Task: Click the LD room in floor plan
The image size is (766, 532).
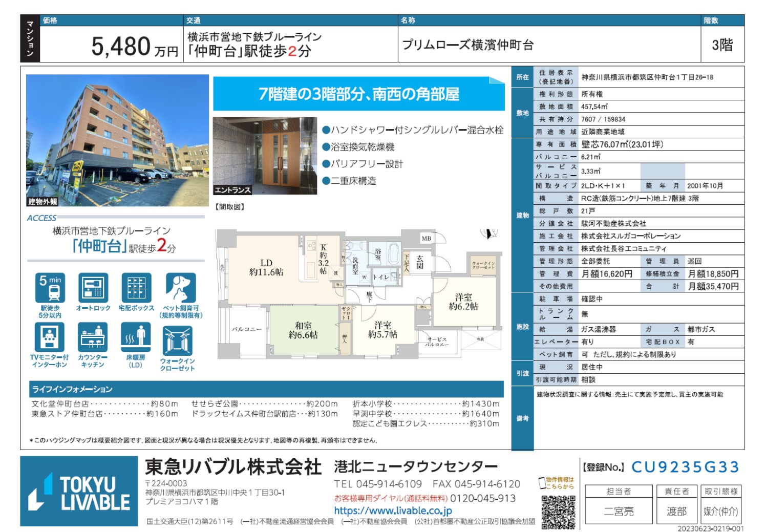Action: pyautogui.click(x=266, y=267)
